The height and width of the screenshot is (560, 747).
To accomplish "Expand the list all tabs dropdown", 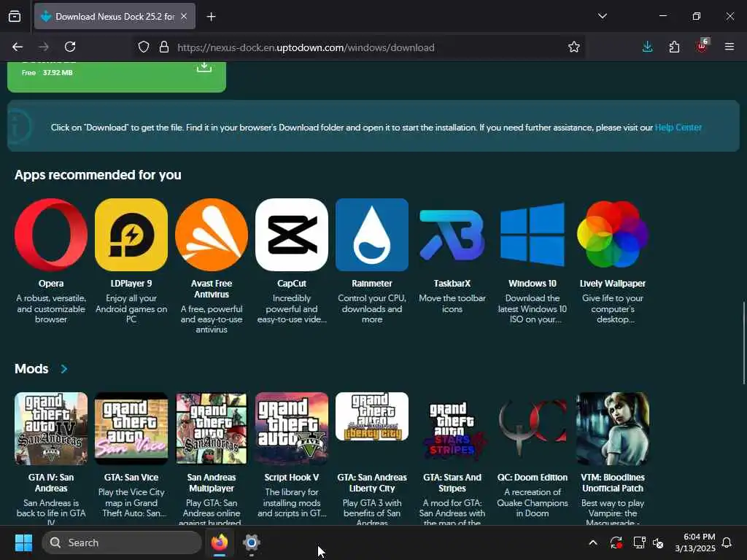I will 602,16.
